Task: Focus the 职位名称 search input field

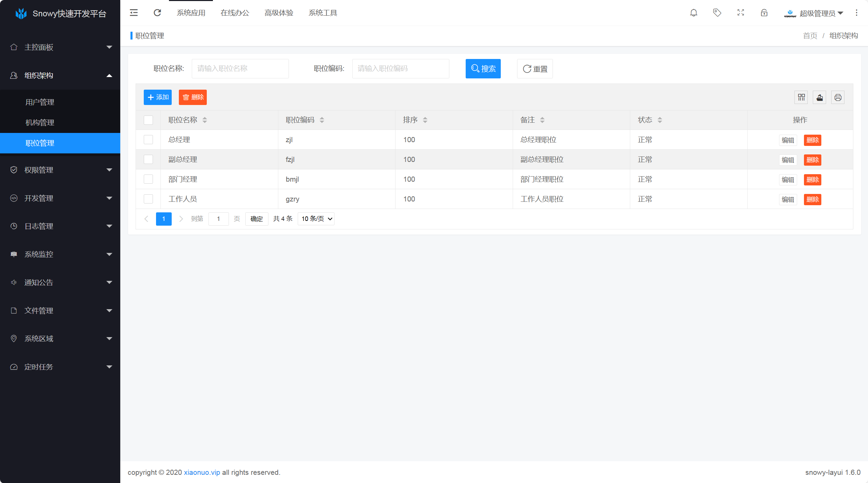Action: (240, 69)
